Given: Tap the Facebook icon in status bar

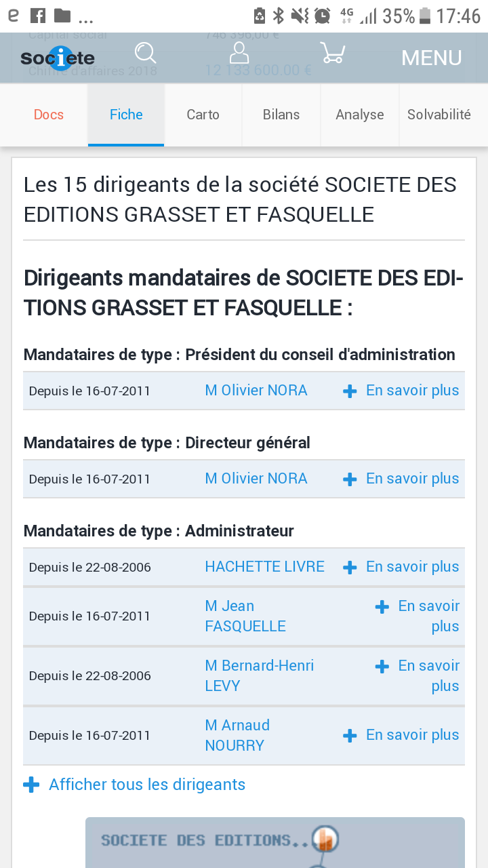Looking at the screenshot, I should (x=38, y=16).
